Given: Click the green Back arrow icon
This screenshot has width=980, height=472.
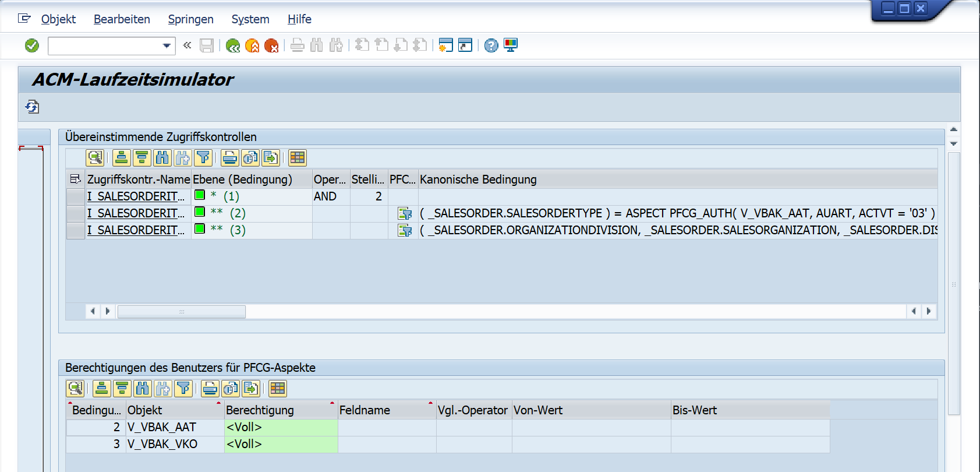Looking at the screenshot, I should click(x=233, y=45).
